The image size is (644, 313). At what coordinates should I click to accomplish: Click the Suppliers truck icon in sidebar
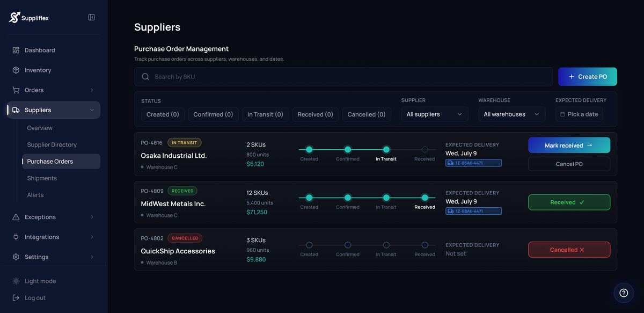(x=16, y=110)
